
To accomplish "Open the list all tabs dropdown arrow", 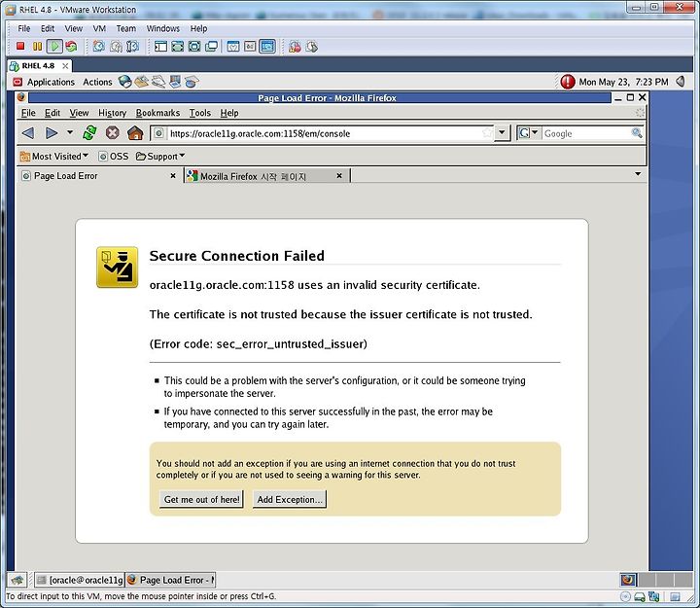I will coord(638,174).
